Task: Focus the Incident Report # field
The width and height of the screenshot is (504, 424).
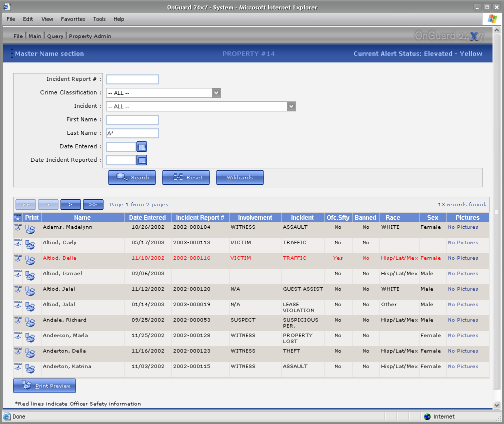Action: coord(132,79)
